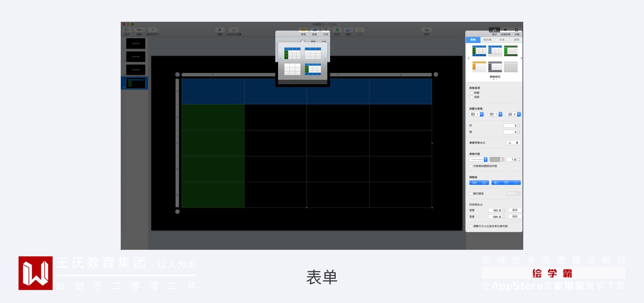Viewport: 644px width, 303px height.
Task: Pick the orange table style in inspector
Action: click(479, 67)
